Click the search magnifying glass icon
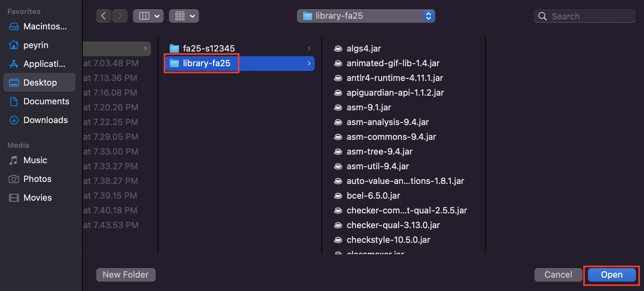 pos(542,16)
